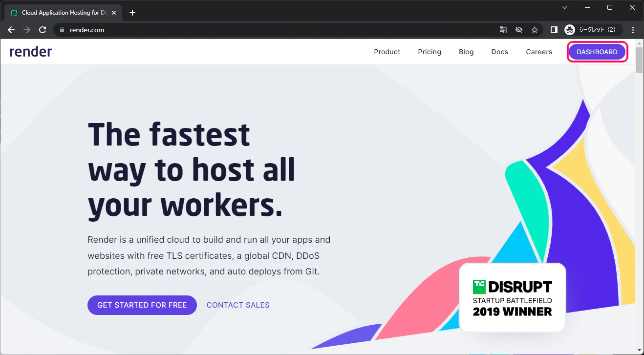
Task: Select the Cloud Application Hosting tab
Action: [x=64, y=13]
